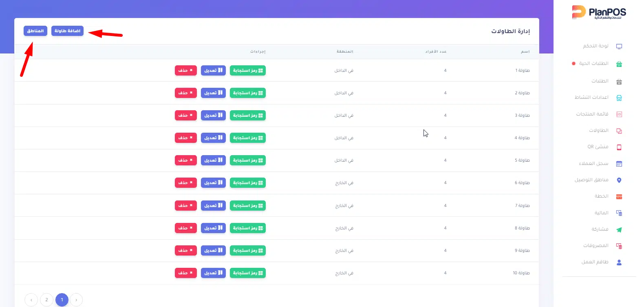Click تعديل button for طاولة 6
644x307 pixels.
click(x=213, y=183)
